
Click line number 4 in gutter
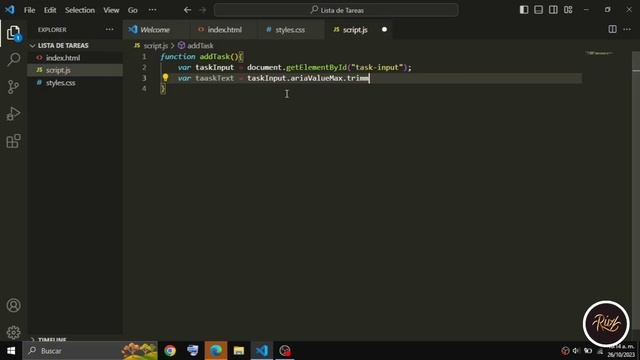point(144,88)
